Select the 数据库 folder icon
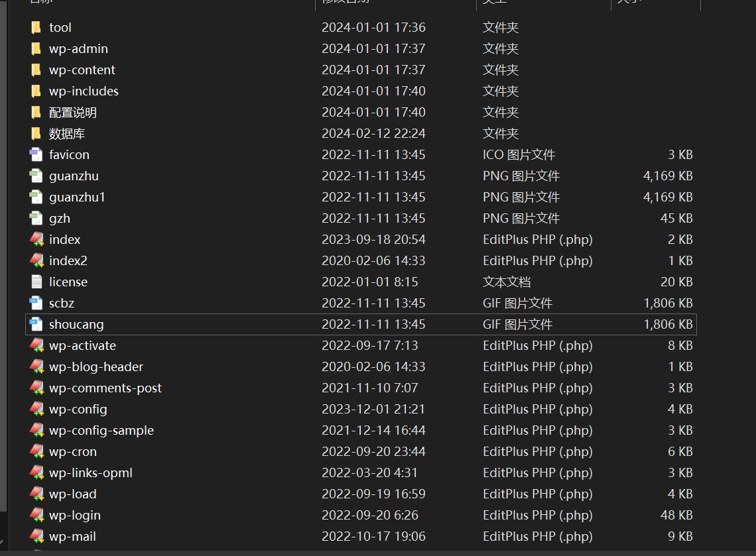756x556 pixels. pyautogui.click(x=36, y=133)
